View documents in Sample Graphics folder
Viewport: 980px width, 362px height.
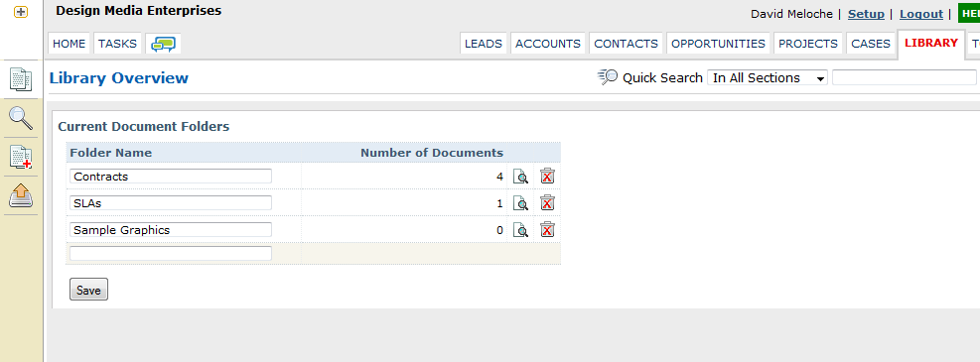click(x=520, y=230)
